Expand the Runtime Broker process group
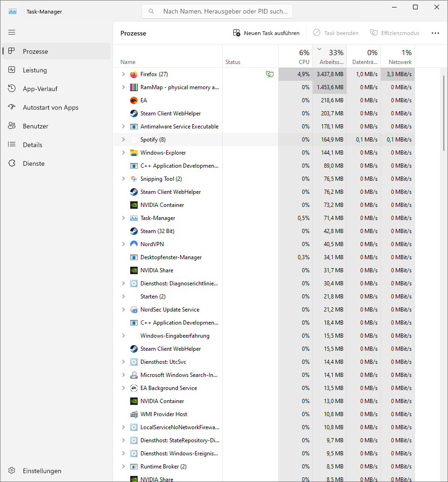The image size is (448, 482). [x=123, y=467]
